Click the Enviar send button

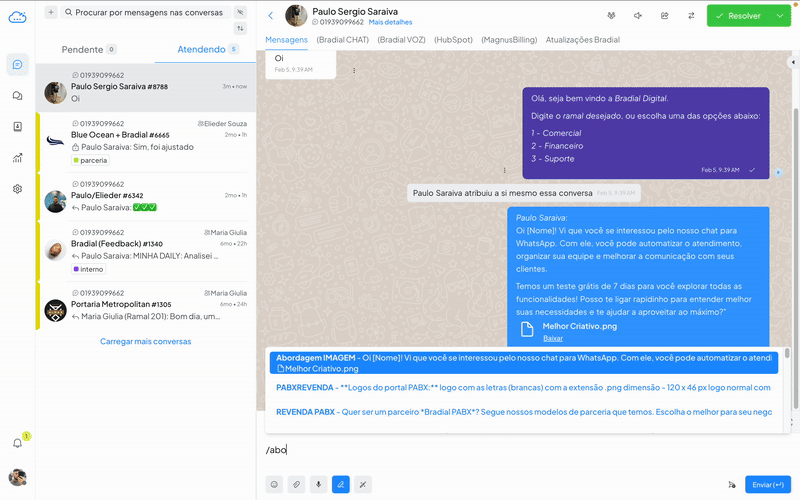767,484
